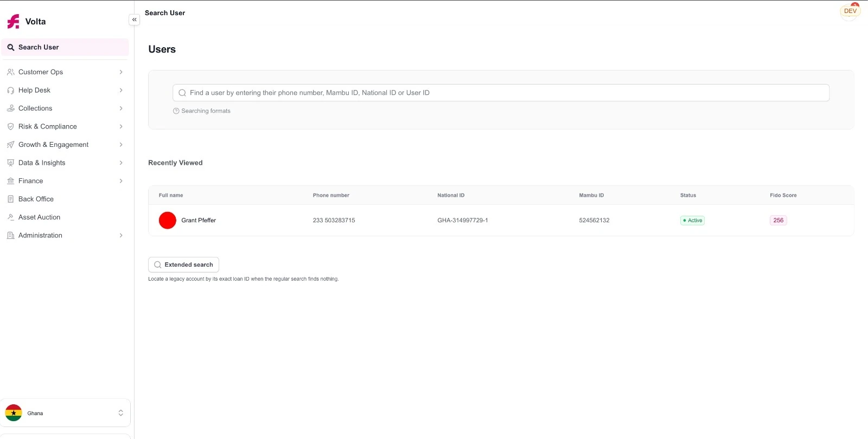This screenshot has width=868, height=439.
Task: Click the Fido Score column header
Action: pos(783,195)
